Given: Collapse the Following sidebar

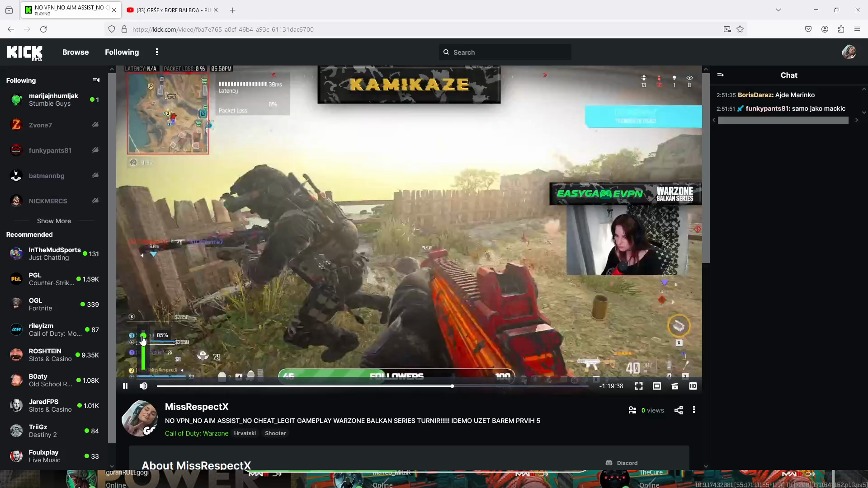Looking at the screenshot, I should [x=96, y=80].
